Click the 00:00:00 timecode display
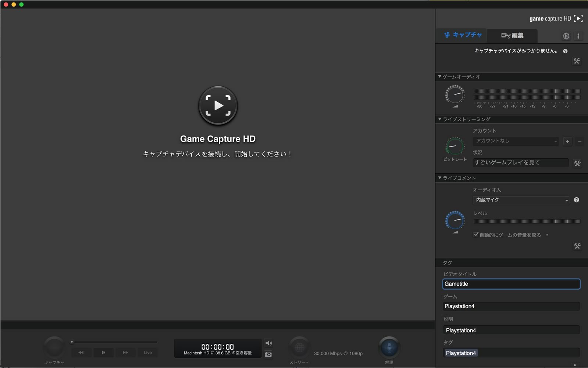Screen dimensions: 588x368 coord(218,347)
